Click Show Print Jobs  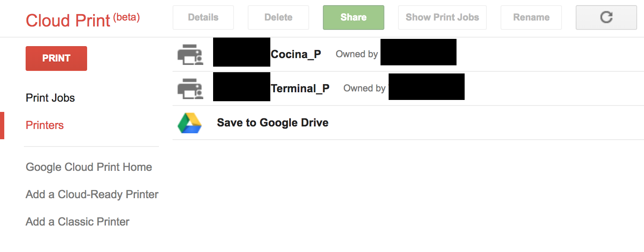click(442, 17)
